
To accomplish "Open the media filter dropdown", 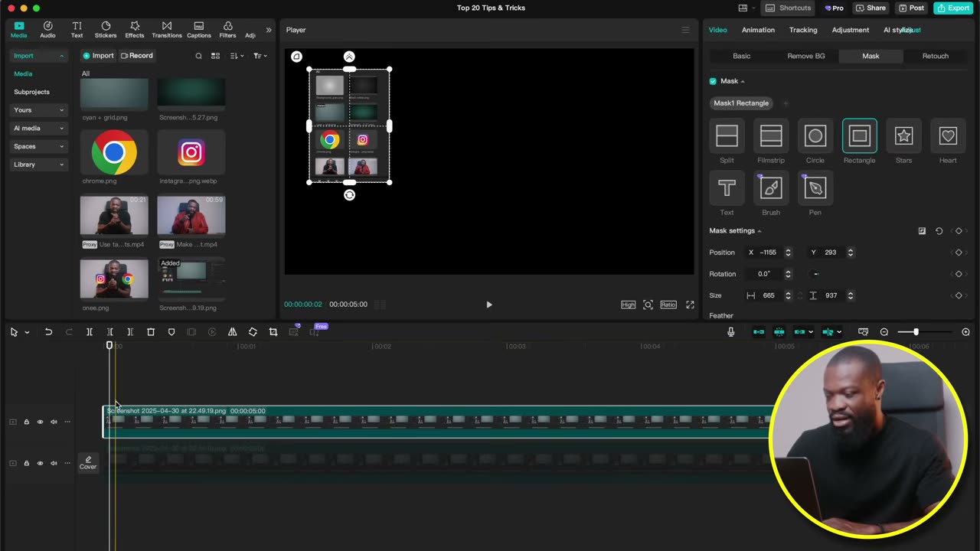I will coord(260,56).
